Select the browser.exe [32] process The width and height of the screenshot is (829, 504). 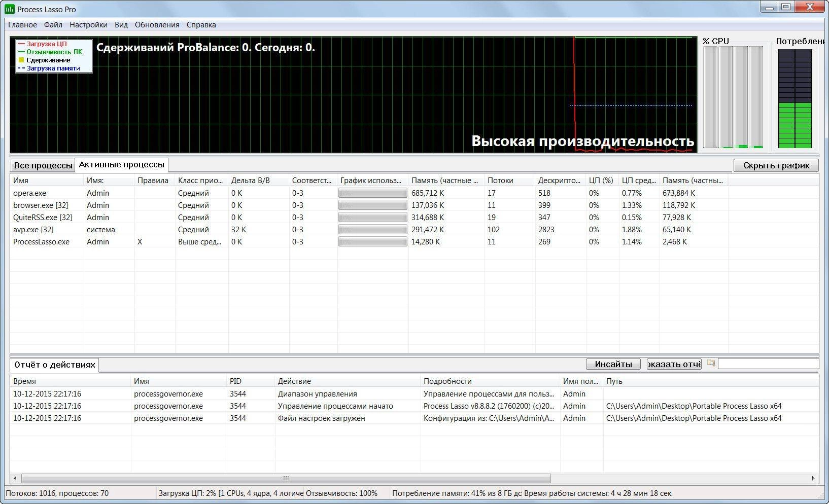369,205
